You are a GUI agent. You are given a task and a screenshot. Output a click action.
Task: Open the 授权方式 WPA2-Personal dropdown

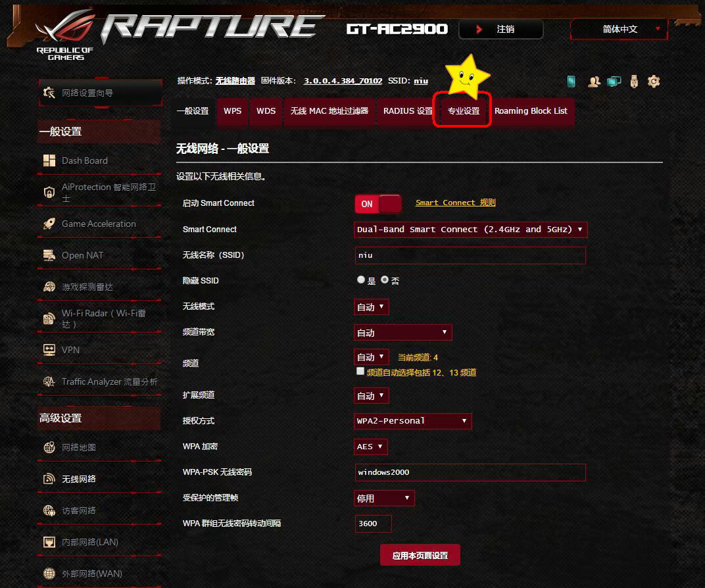tap(412, 421)
